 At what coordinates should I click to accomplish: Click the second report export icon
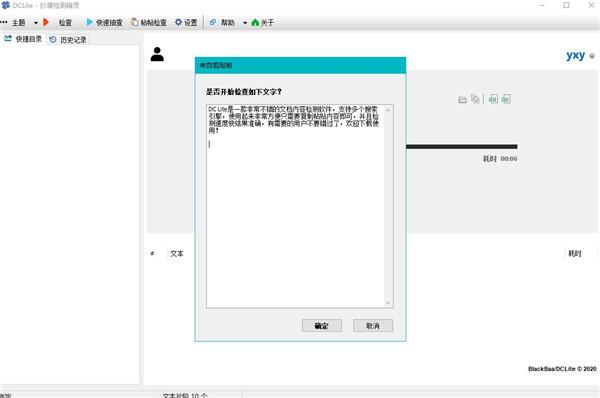(506, 99)
